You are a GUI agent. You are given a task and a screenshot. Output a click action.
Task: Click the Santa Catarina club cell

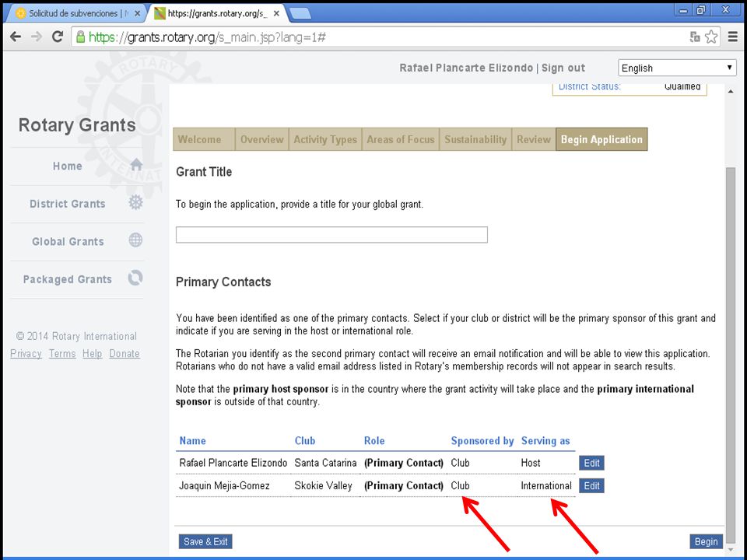pyautogui.click(x=325, y=463)
